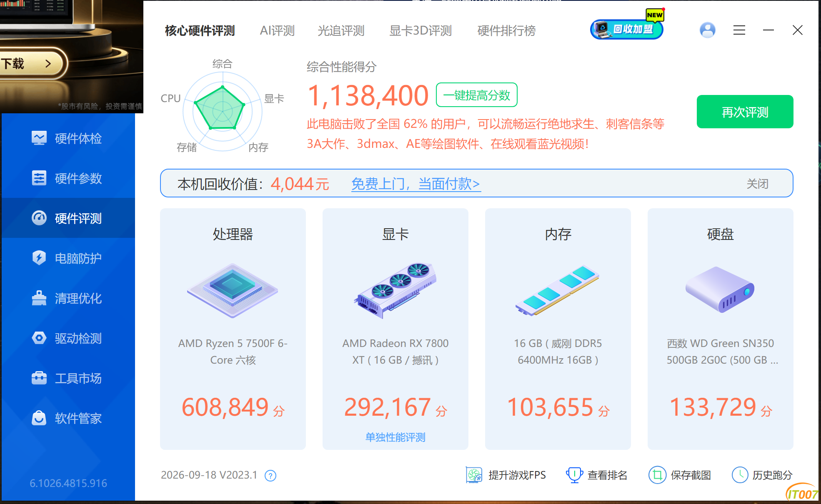821x504 pixels.
Task: Select the 清理优化 menu label
Action: pos(78,298)
